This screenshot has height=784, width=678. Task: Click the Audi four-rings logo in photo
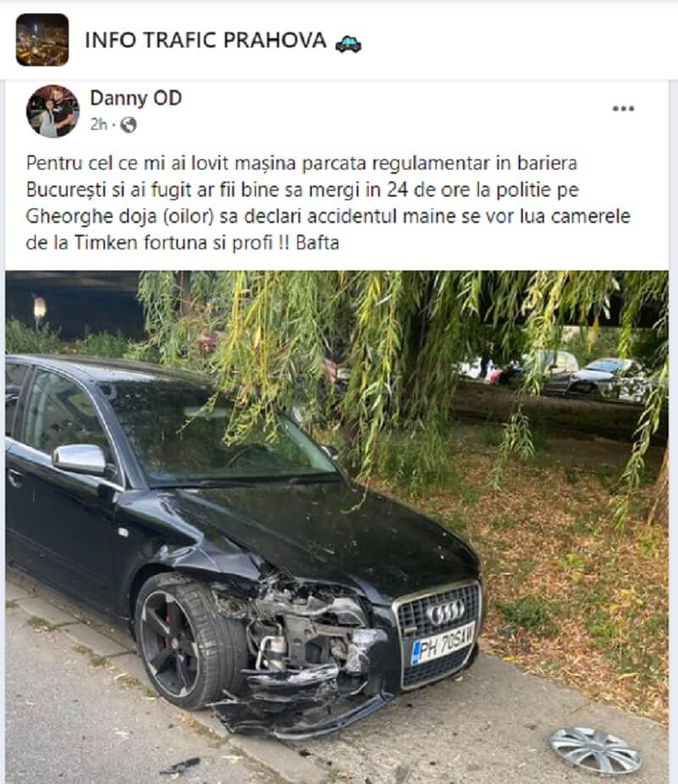coord(446,613)
